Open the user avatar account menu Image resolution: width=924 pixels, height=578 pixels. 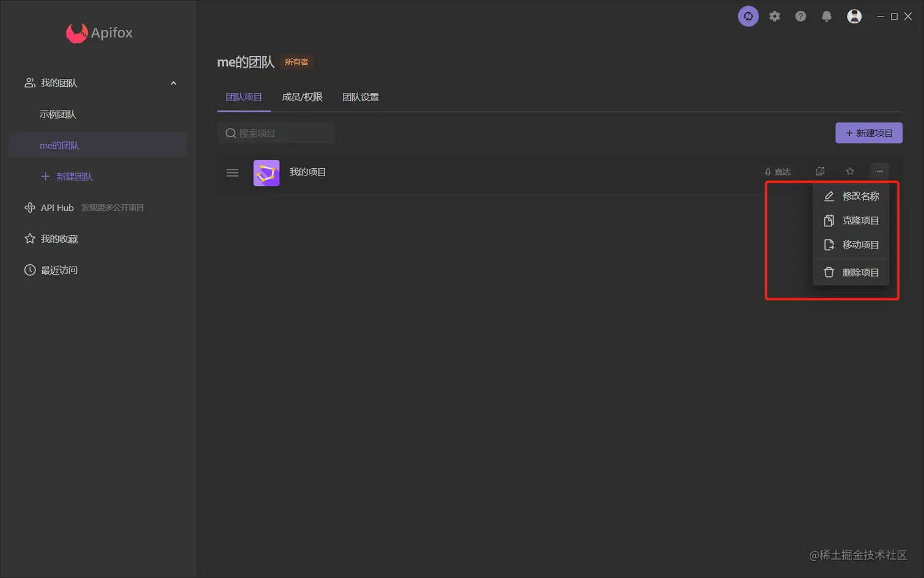click(x=854, y=16)
